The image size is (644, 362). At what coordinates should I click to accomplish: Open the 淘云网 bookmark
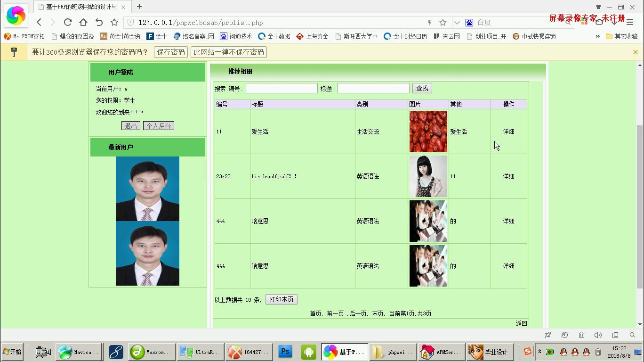click(446, 36)
